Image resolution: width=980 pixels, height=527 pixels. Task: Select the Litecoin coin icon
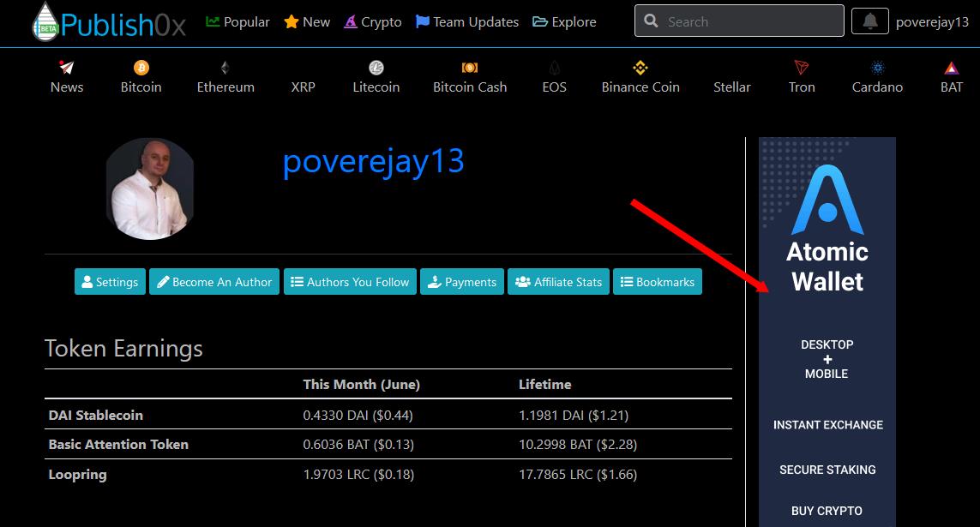(x=376, y=68)
